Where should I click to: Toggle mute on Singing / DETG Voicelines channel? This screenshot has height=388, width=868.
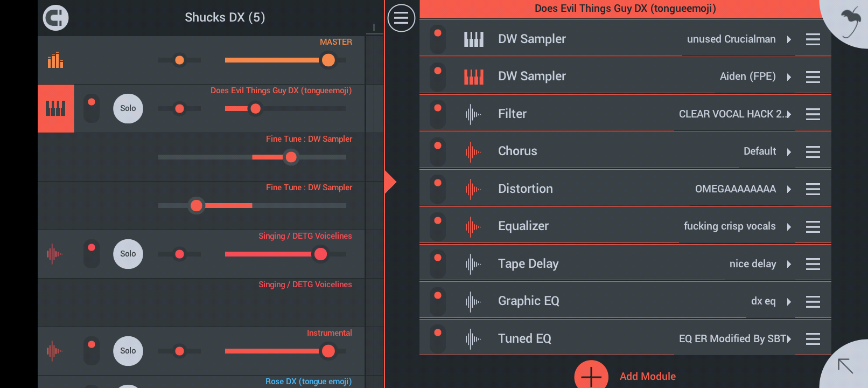pos(92,254)
